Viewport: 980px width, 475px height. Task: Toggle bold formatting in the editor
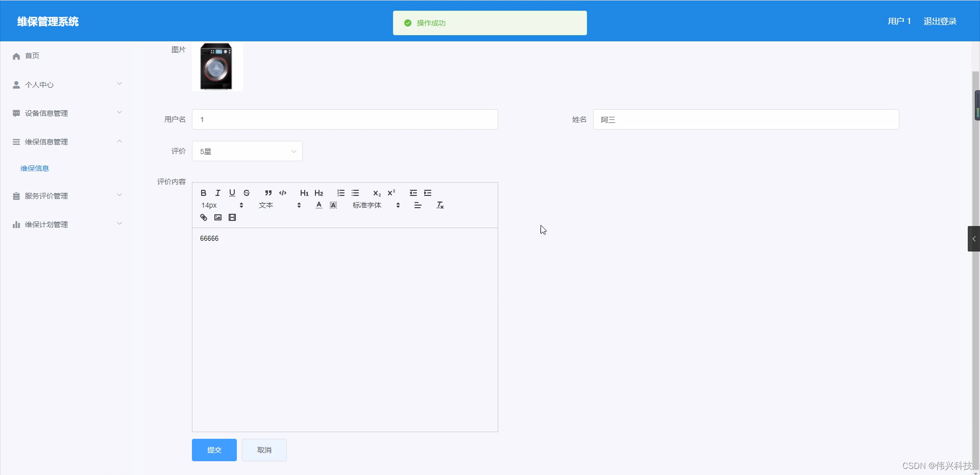(203, 193)
